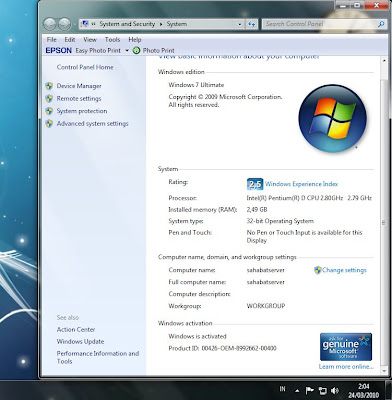Click the IN language indicator in taskbar
The width and height of the screenshot is (392, 400).
[283, 389]
